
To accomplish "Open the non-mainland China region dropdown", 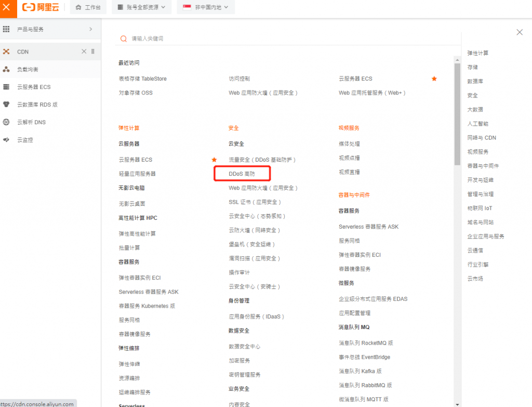I will (x=206, y=7).
